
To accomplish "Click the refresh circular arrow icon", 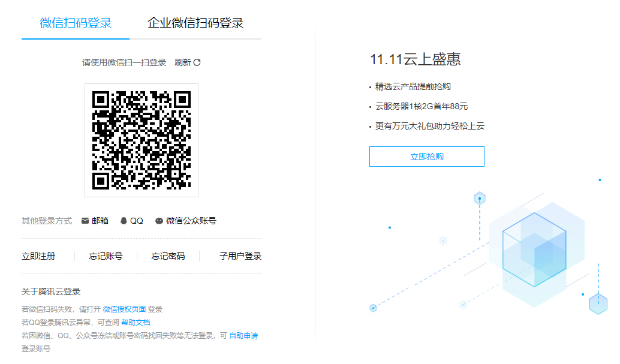I will (197, 62).
